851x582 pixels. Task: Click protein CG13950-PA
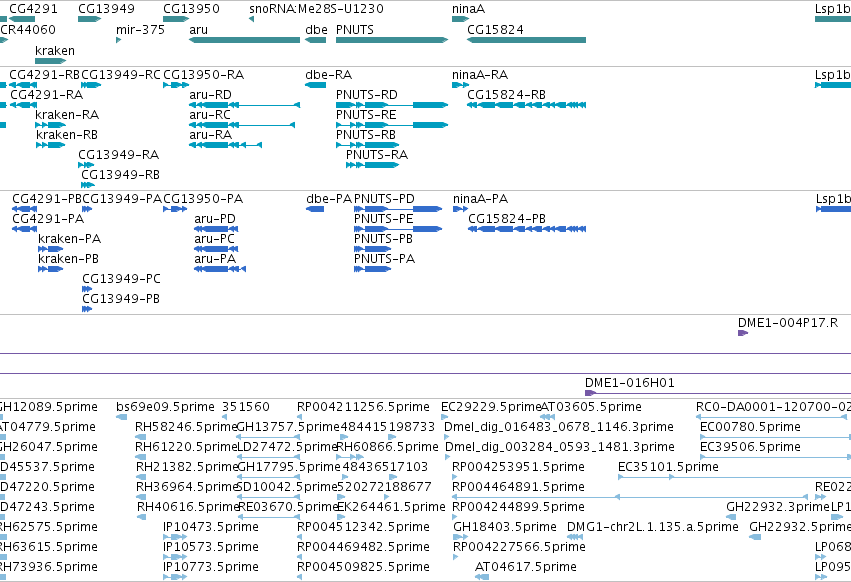click(175, 209)
